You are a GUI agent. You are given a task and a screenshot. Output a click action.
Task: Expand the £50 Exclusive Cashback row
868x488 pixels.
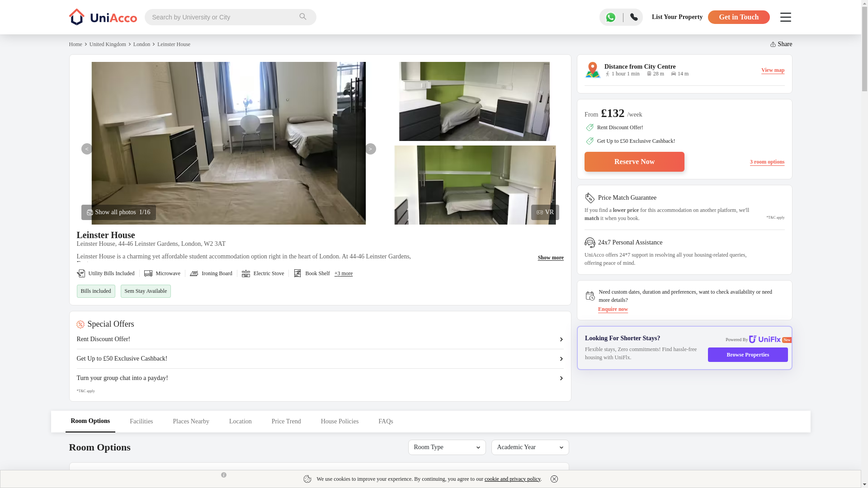(320, 359)
